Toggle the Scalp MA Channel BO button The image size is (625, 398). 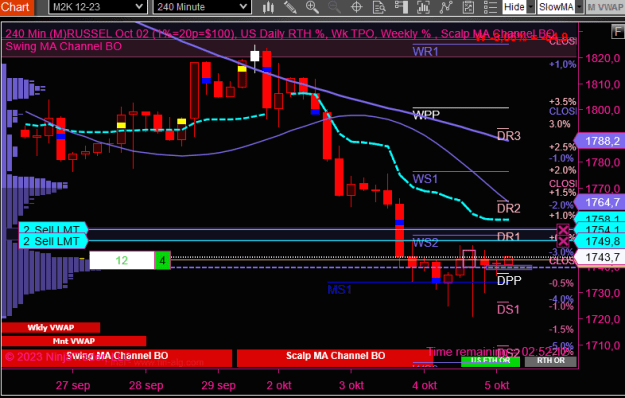(x=335, y=357)
